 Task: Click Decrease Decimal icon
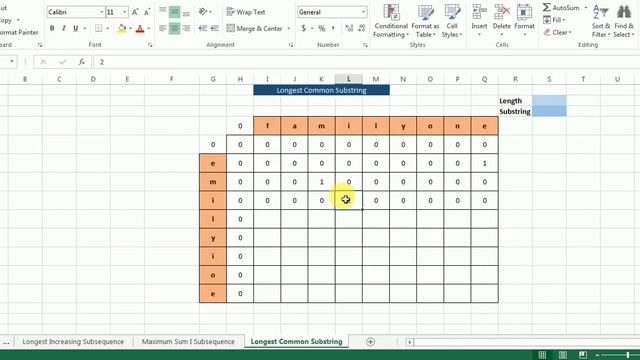tap(362, 29)
